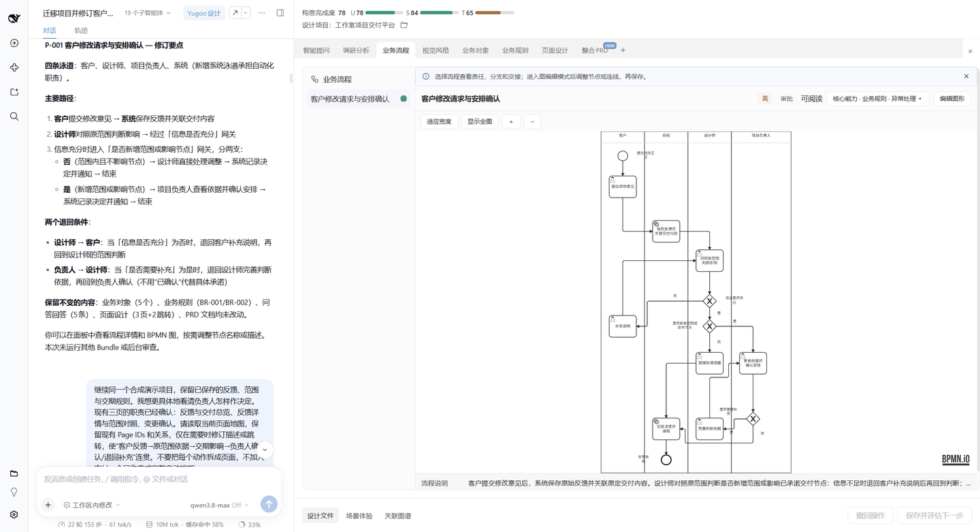The width and height of the screenshot is (980, 532).
Task: Open the 整合 PRD tab
Action: click(x=595, y=50)
